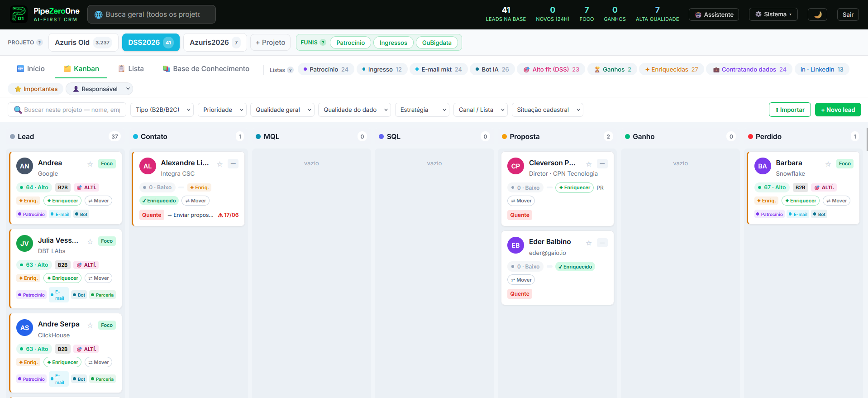Viewport: 868px width, 398px height.
Task: Star the Eder Balbino card
Action: pos(589,243)
